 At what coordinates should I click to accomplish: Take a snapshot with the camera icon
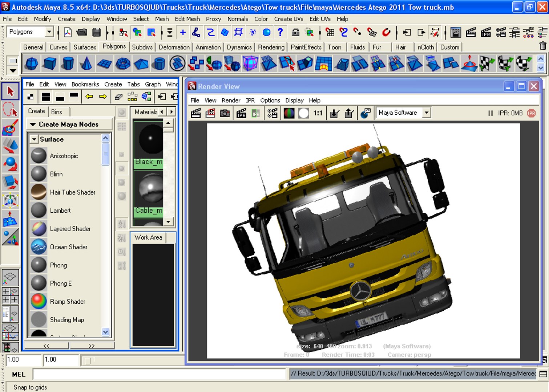225,113
